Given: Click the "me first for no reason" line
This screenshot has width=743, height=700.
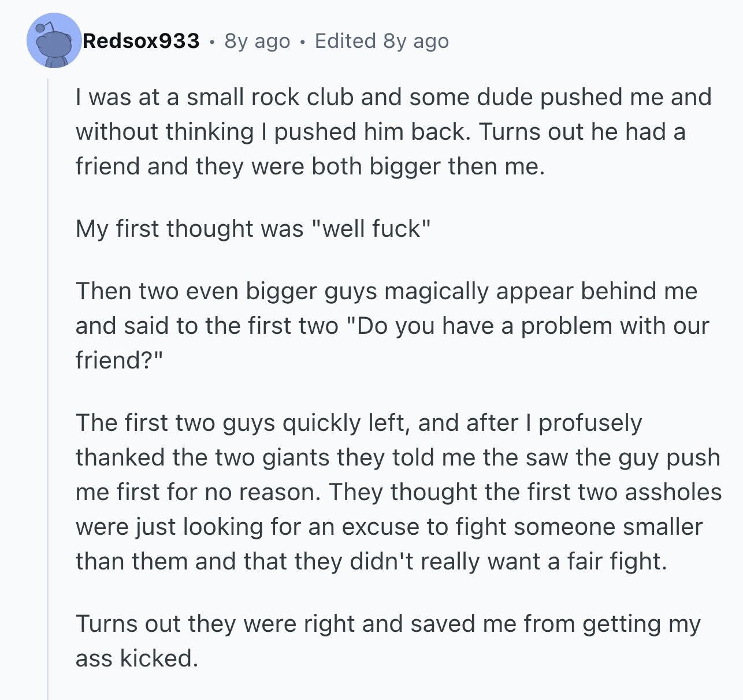Looking at the screenshot, I should (x=399, y=492).
